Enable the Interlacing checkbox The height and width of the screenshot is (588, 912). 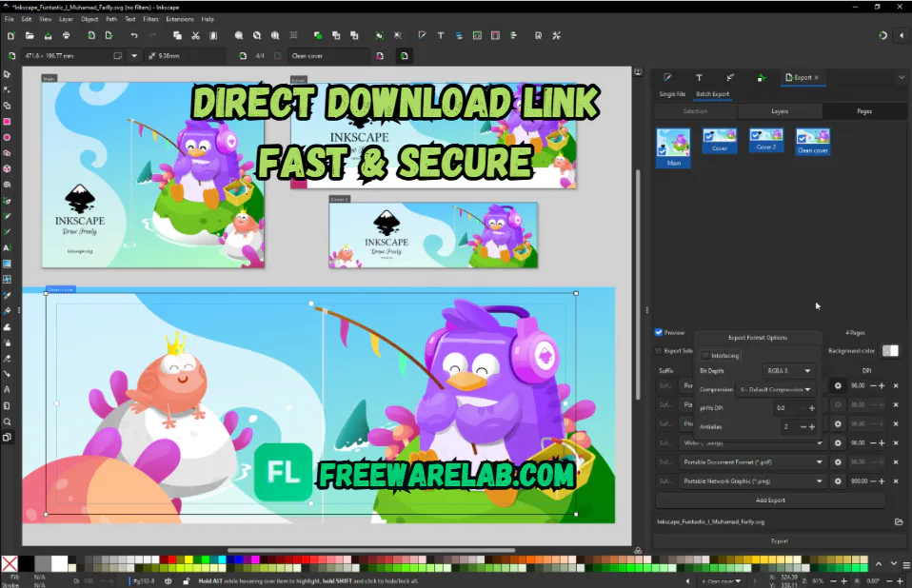click(x=705, y=355)
